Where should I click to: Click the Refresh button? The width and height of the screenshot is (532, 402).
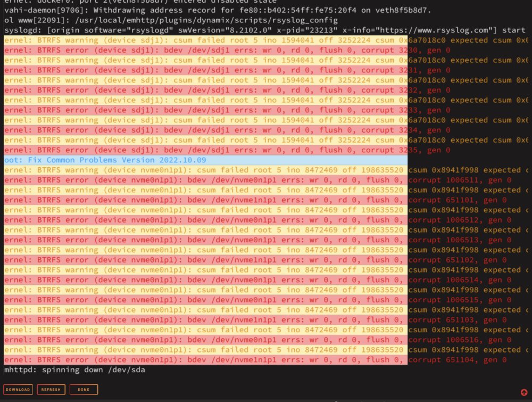[x=51, y=389]
